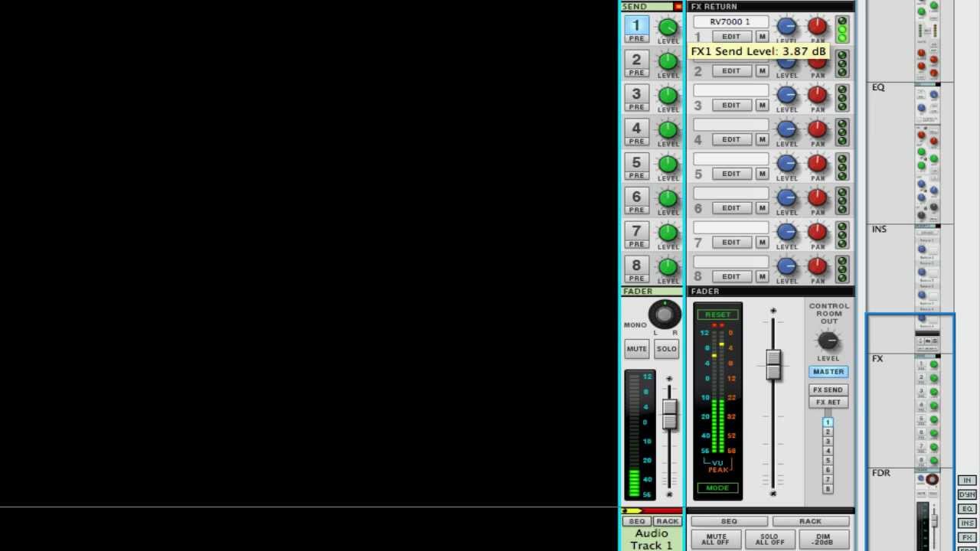Adjust the Send 7 level knob
This screenshot has height=551, width=980.
click(668, 233)
